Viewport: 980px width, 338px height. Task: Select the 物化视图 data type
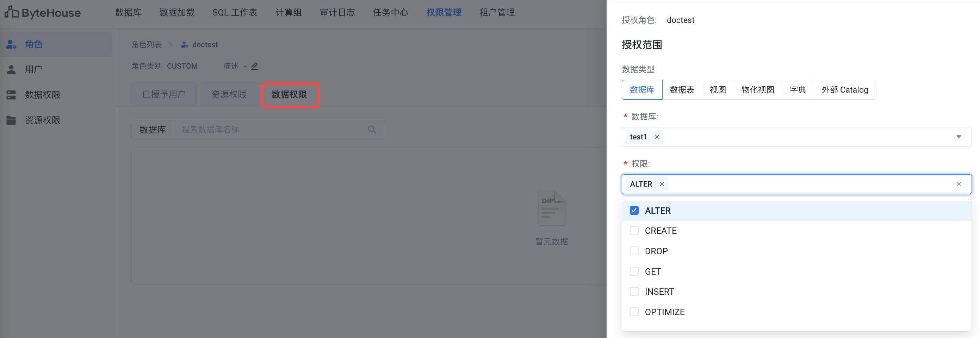pyautogui.click(x=758, y=90)
